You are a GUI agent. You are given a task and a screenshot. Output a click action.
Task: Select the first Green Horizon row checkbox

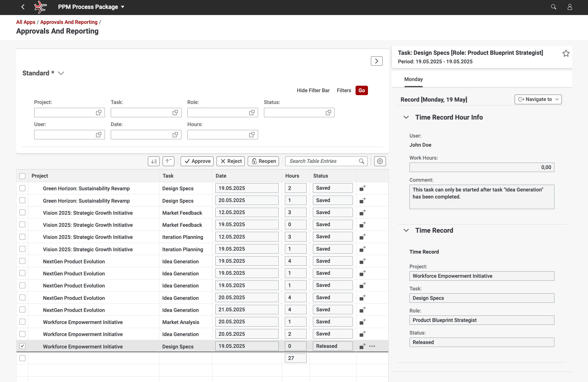(x=22, y=188)
